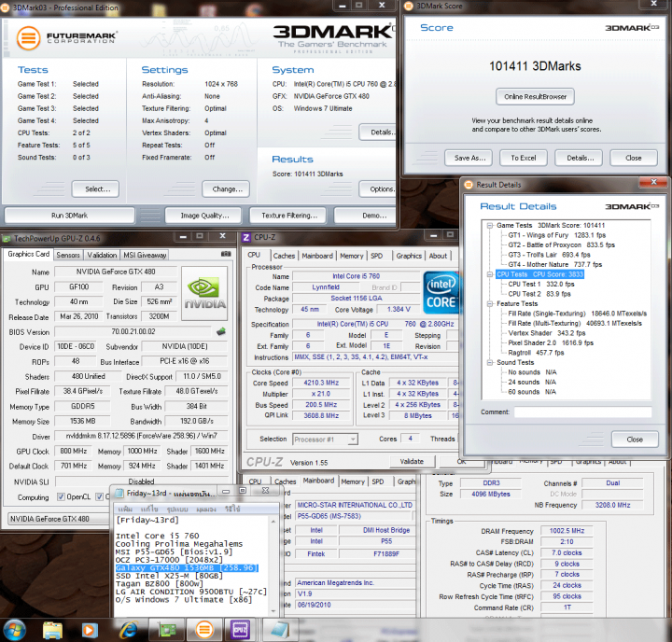672x642 pixels.
Task: Open the Graphics tab in front CPU-Z window
Action: coord(409,256)
